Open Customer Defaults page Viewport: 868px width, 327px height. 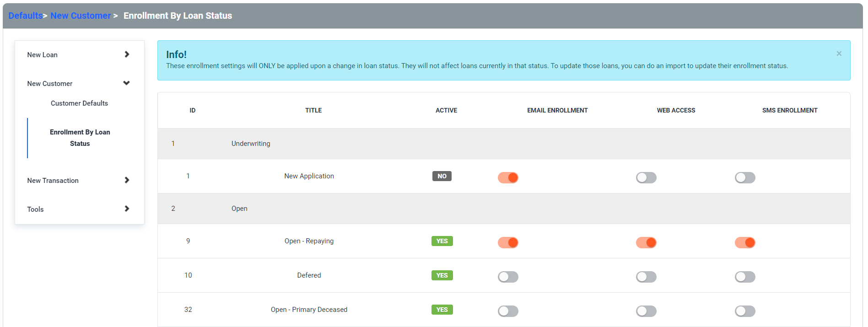click(79, 103)
